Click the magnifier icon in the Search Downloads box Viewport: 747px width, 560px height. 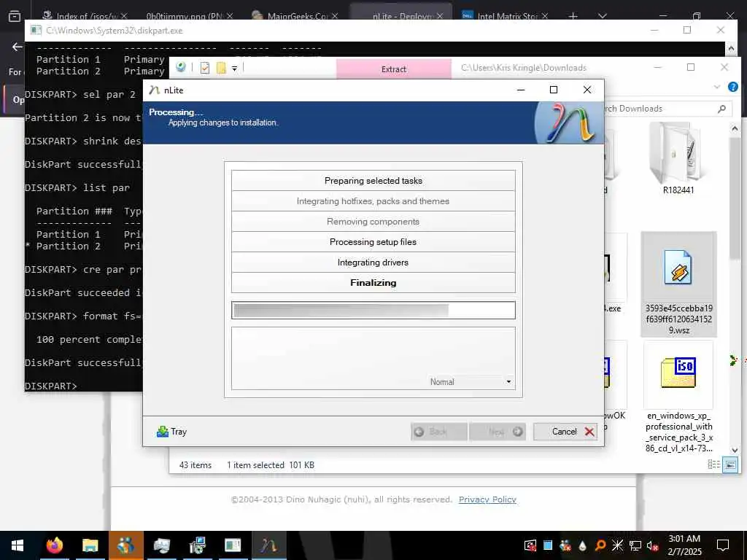pyautogui.click(x=721, y=109)
